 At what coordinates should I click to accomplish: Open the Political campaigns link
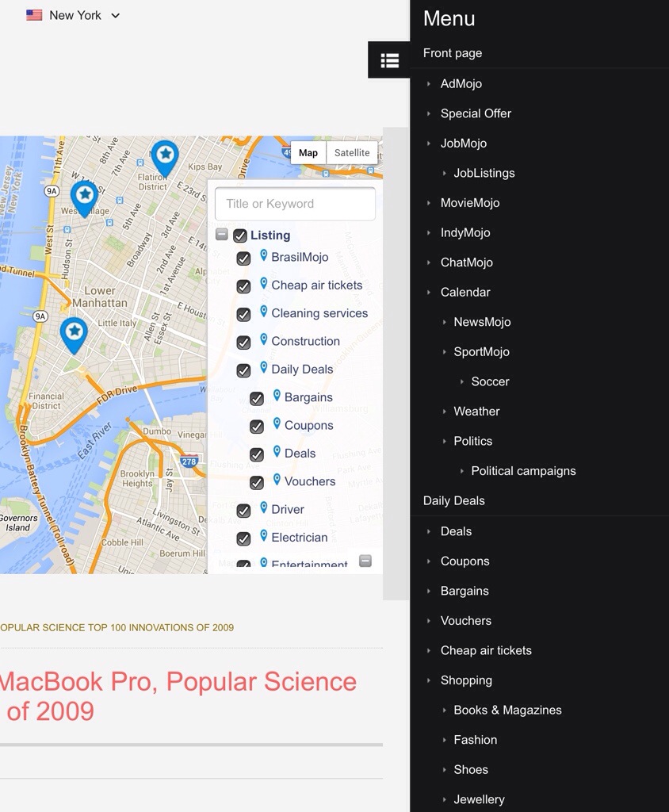523,471
